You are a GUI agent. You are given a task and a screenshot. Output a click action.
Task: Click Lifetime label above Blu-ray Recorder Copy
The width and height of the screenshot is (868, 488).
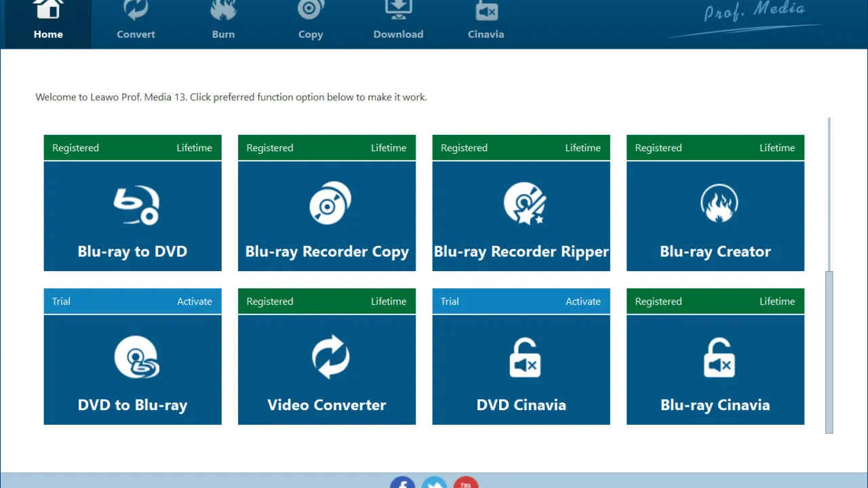(x=389, y=148)
